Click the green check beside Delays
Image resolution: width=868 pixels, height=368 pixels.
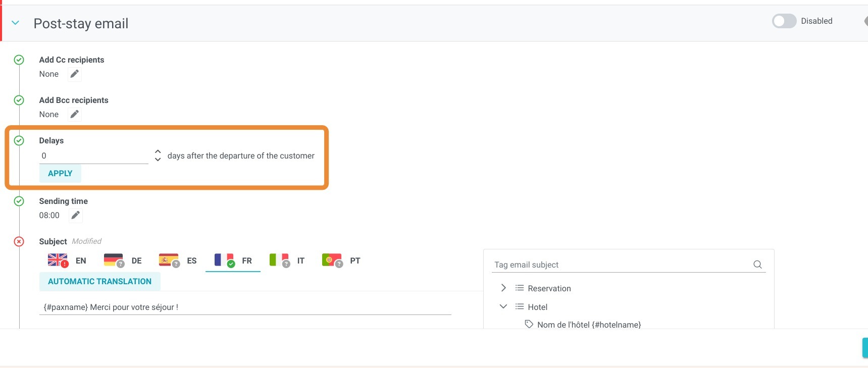pos(19,141)
